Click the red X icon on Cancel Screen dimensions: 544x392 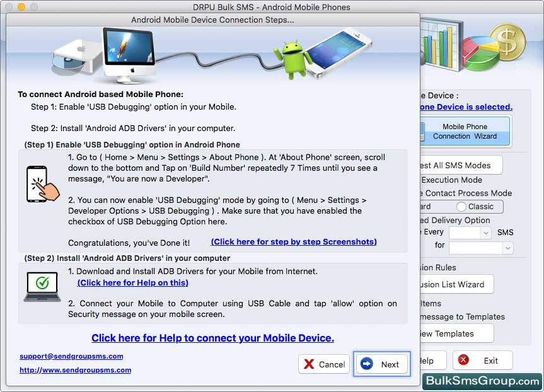click(x=309, y=364)
